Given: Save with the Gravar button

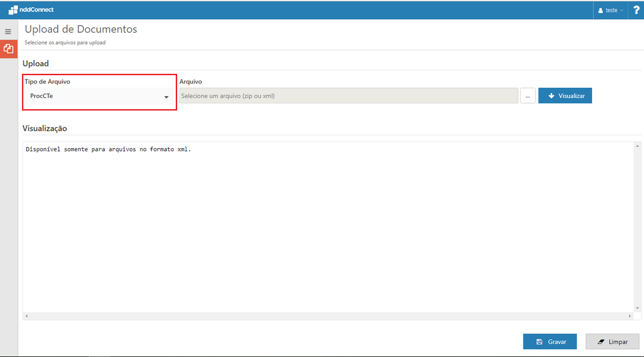Looking at the screenshot, I should coord(550,341).
